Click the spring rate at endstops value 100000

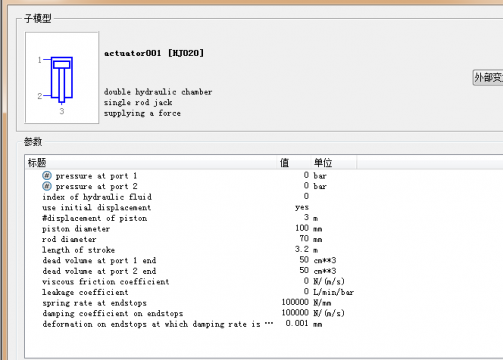coord(295,302)
